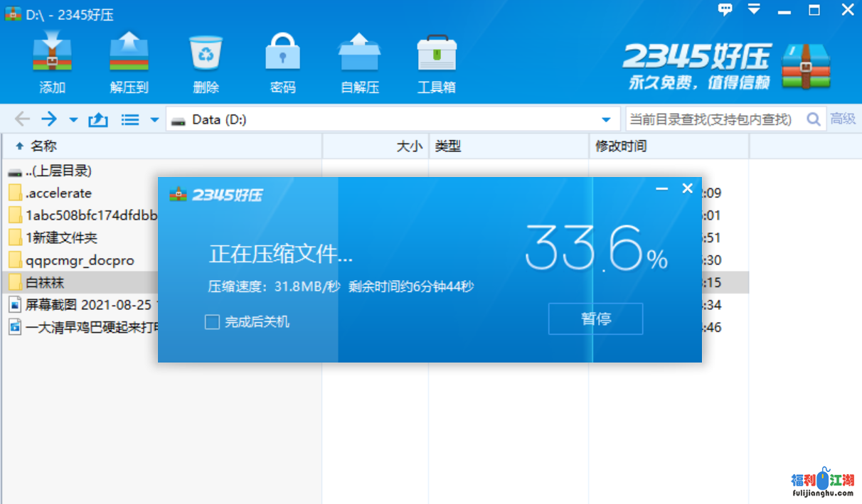Open the 密码 (Password) lock tool
The image size is (862, 504).
(282, 54)
